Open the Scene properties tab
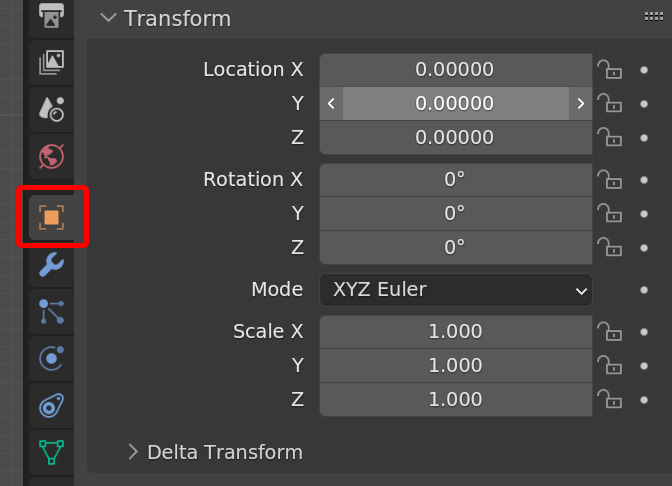This screenshot has width=672, height=486. tap(51, 109)
